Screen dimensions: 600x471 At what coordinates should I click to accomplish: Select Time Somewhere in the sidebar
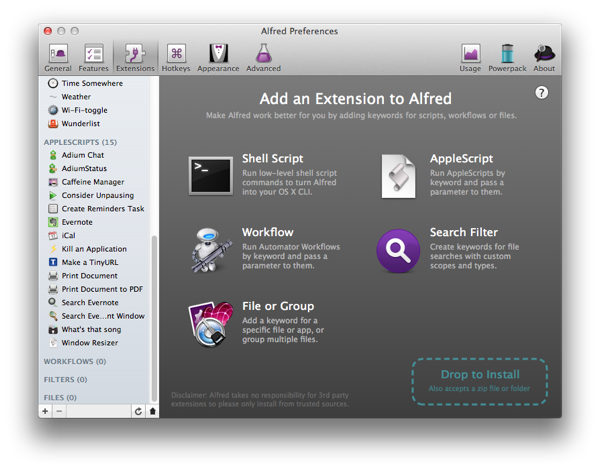click(92, 83)
